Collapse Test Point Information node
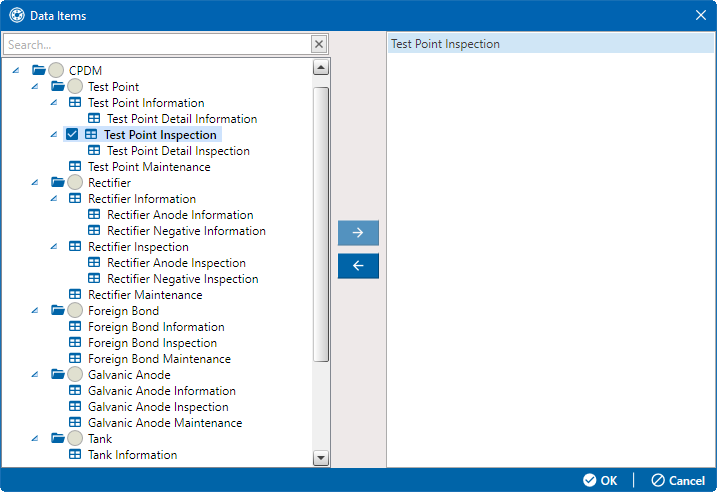 coord(54,102)
